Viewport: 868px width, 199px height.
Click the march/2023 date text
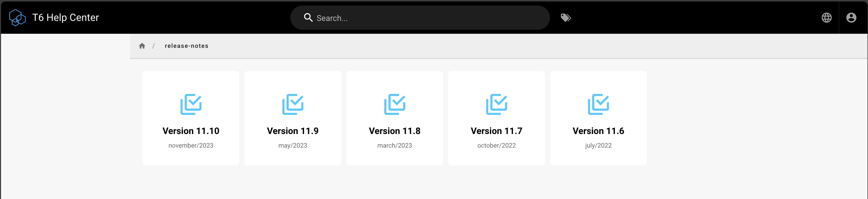tap(394, 145)
